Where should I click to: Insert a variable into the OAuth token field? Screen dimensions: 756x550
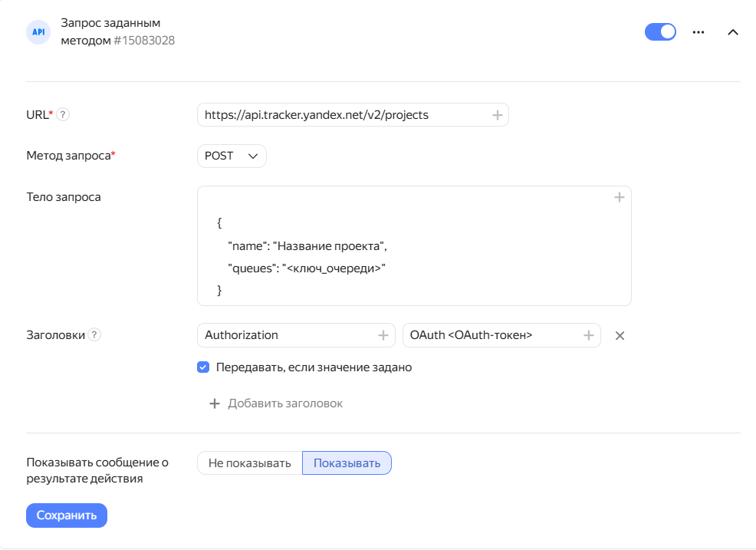coord(587,334)
